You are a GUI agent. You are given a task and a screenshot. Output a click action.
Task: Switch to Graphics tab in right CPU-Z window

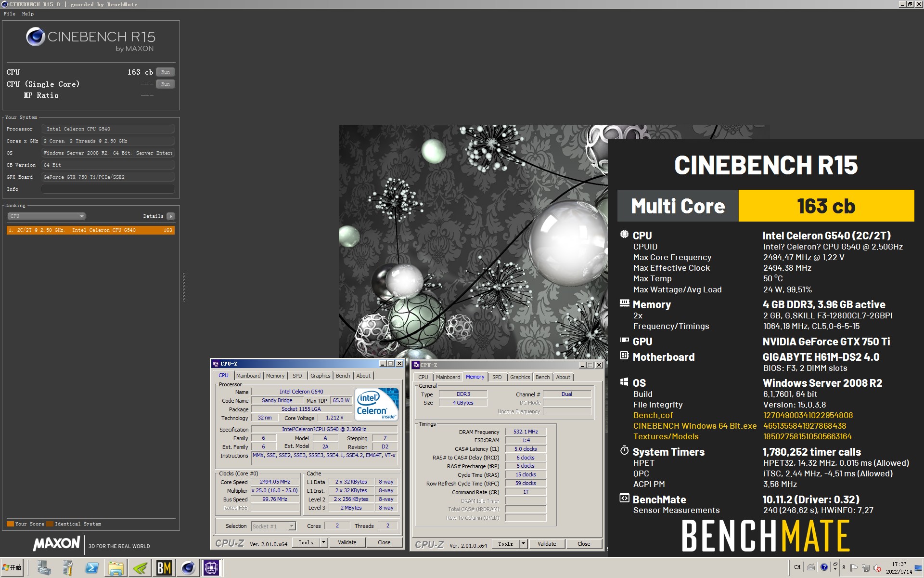(x=520, y=377)
